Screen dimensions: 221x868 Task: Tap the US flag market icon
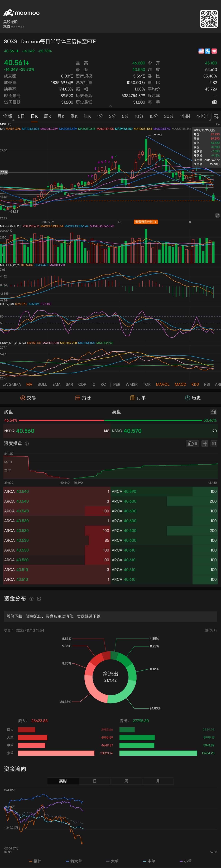click(201, 51)
